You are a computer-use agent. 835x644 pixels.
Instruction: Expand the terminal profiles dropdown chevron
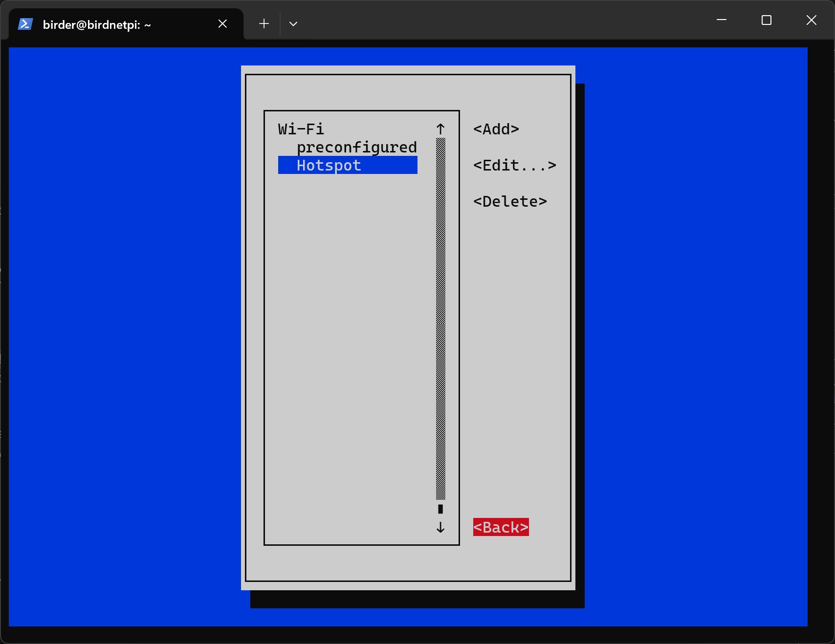[293, 24]
